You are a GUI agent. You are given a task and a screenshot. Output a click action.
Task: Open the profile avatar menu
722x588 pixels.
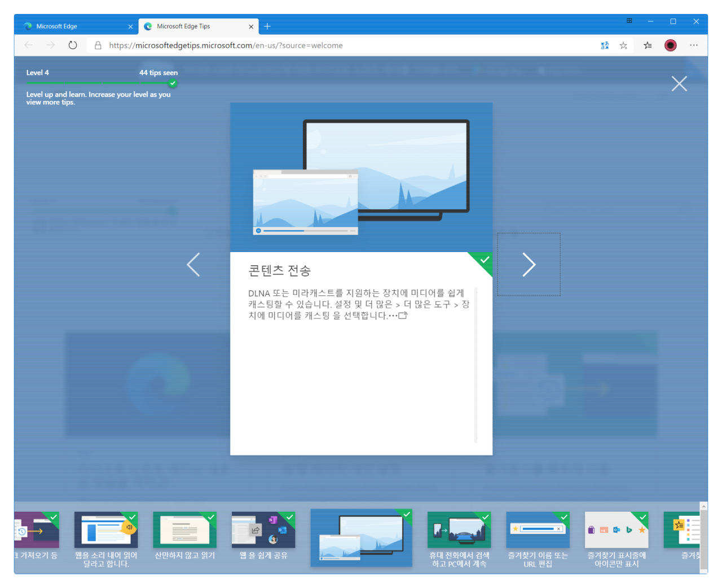tap(670, 46)
